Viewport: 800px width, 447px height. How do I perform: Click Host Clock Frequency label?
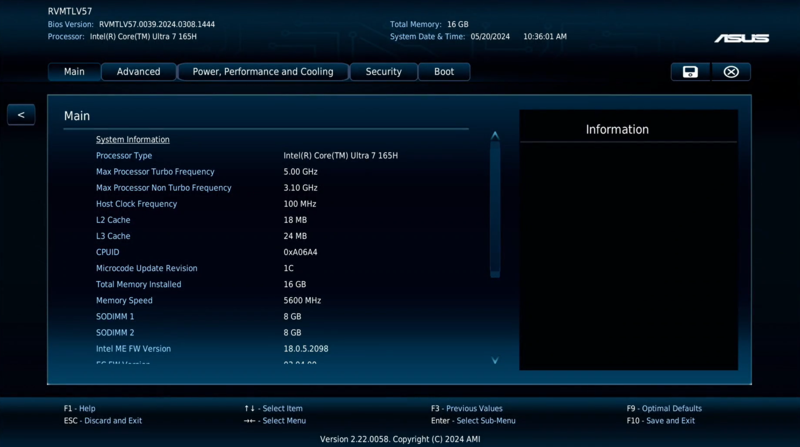pyautogui.click(x=136, y=204)
